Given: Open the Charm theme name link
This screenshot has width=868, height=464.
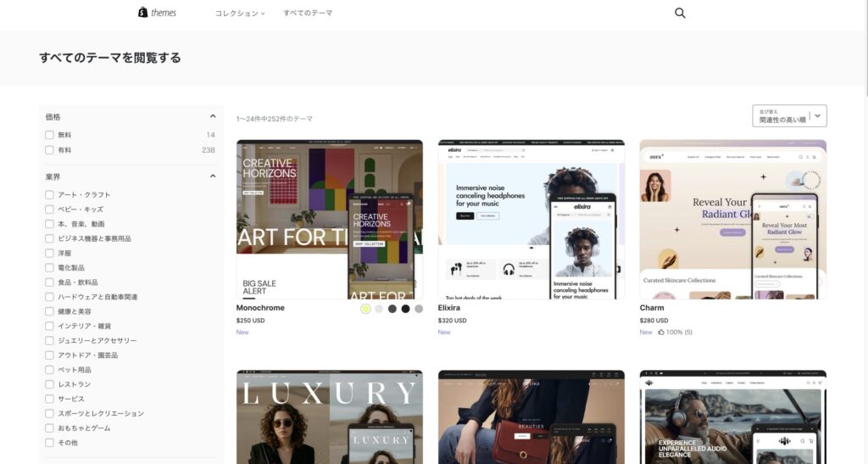Looking at the screenshot, I should (652, 308).
